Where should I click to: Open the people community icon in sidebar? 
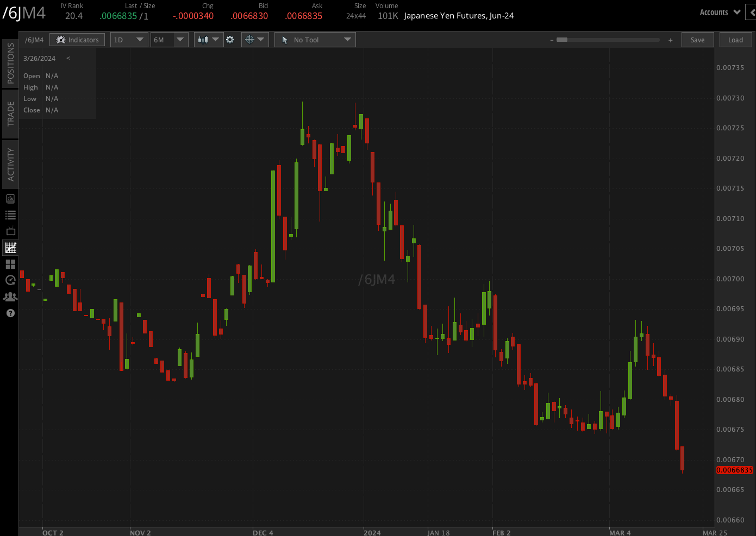coord(10,297)
